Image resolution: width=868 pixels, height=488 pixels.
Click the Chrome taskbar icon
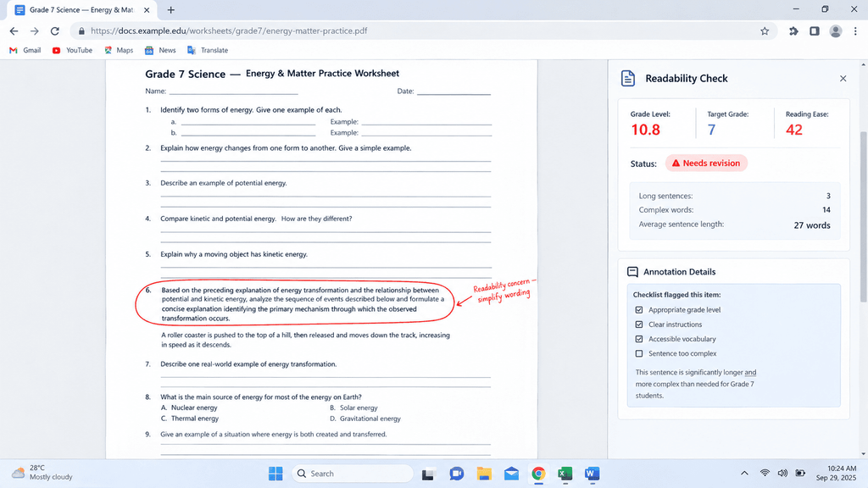(x=538, y=474)
